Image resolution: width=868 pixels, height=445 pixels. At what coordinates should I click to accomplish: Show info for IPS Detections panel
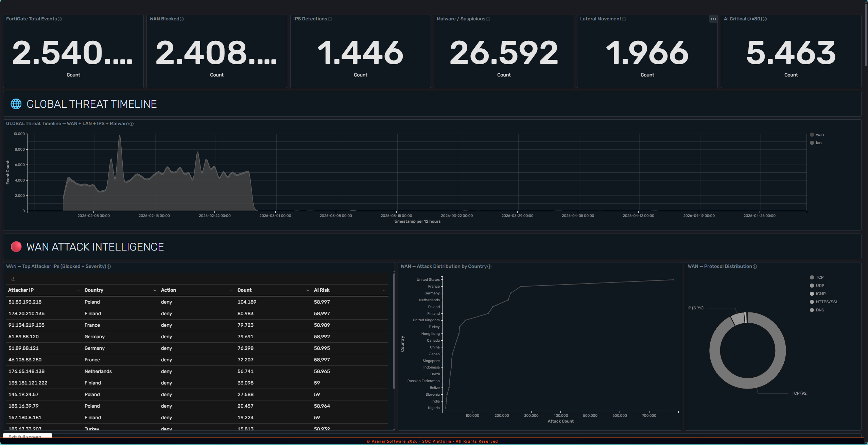coord(330,19)
